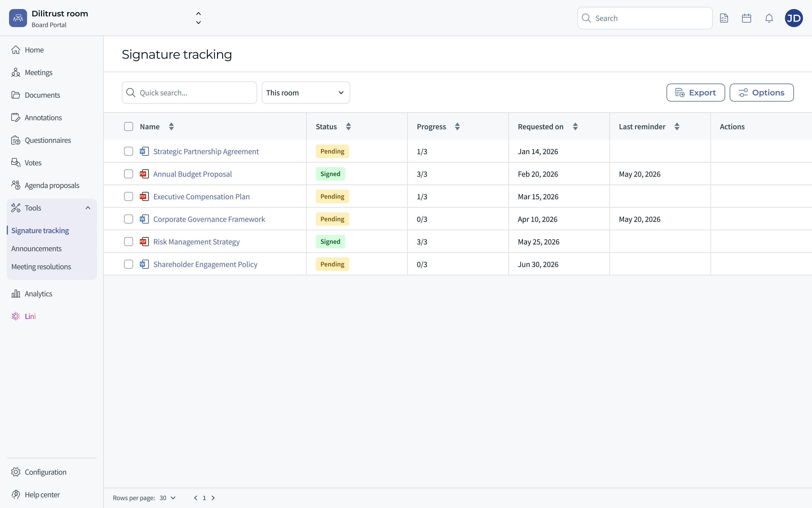
Task: Check the Executive Compensation Plan row checkbox
Action: point(129,196)
